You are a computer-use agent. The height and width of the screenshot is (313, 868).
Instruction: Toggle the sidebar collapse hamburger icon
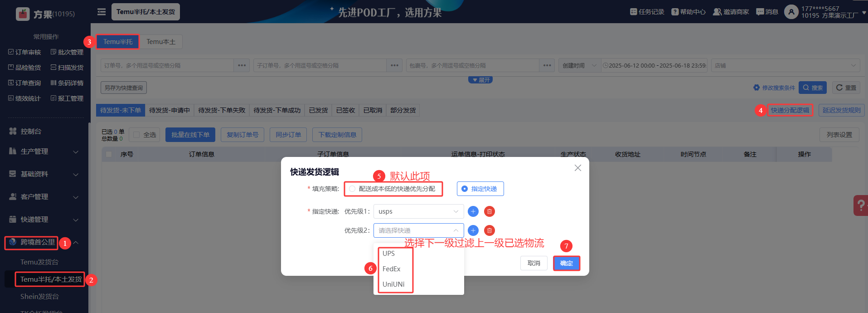(102, 12)
